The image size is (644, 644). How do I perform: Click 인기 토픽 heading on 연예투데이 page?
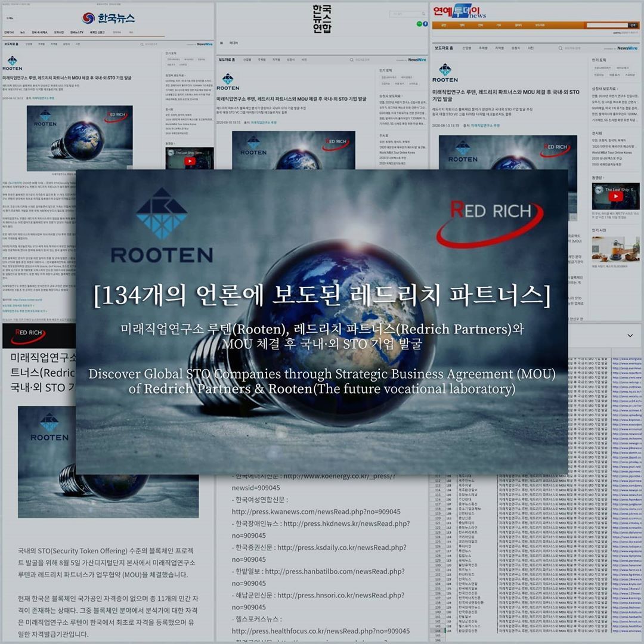coord(600,60)
